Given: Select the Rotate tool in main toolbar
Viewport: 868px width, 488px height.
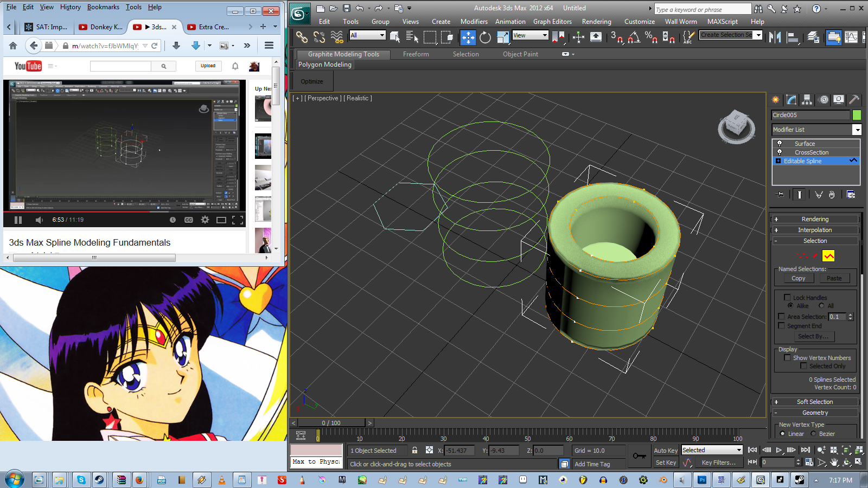Looking at the screenshot, I should coord(485,37).
